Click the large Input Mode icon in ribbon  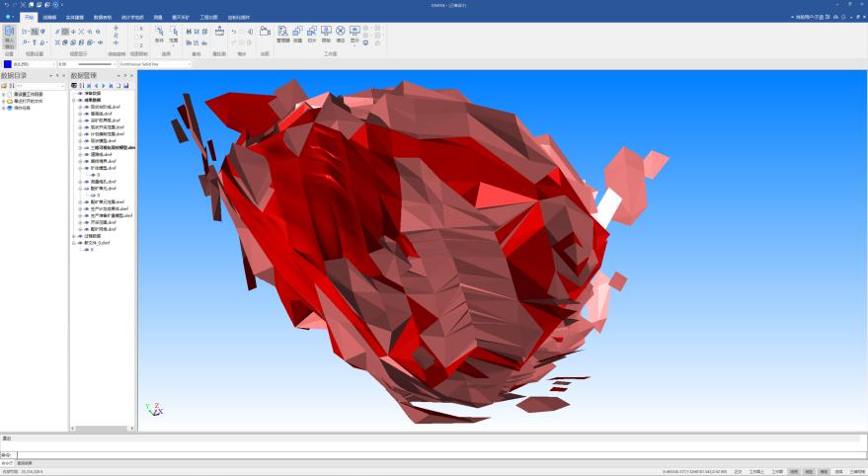9,38
